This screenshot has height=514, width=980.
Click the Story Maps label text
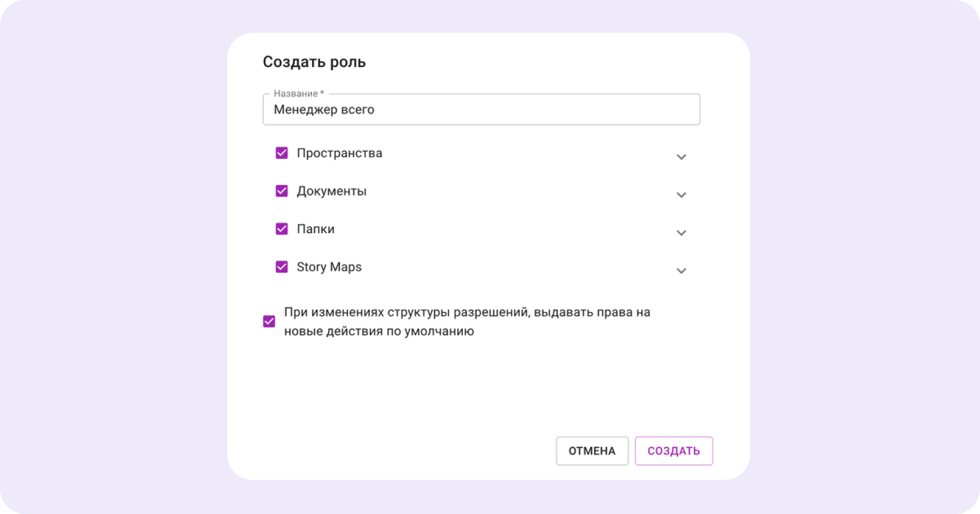coord(329,266)
